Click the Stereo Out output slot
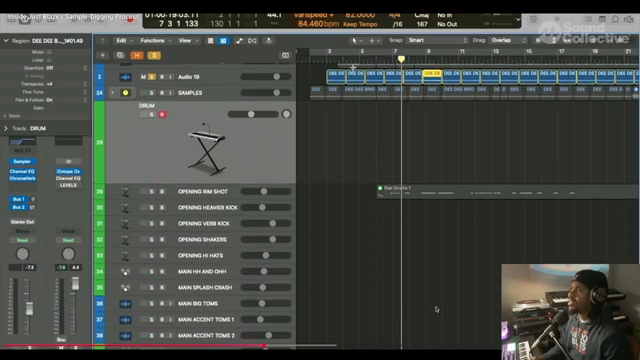Screen dimensions: 640x360 22,222
